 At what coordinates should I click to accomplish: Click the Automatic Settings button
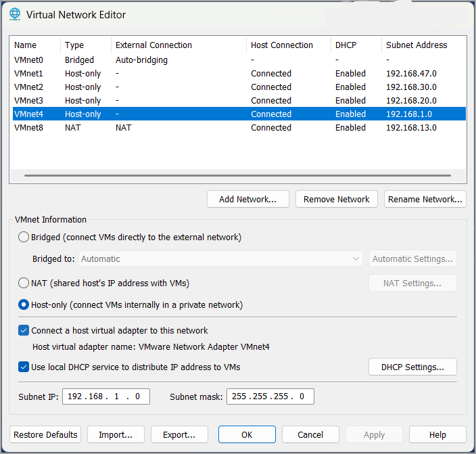coord(412,259)
